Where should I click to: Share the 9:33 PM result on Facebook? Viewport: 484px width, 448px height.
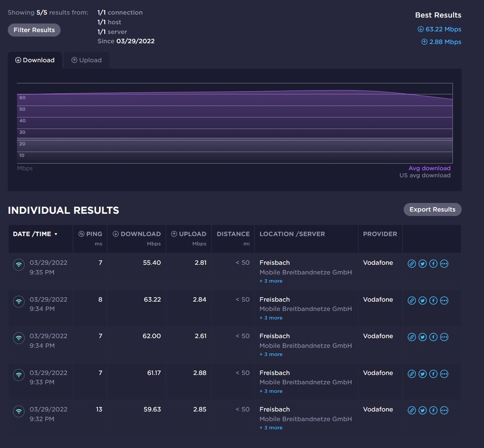tap(433, 374)
